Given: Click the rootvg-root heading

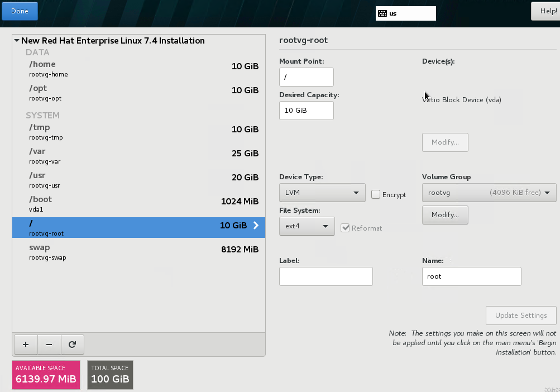Looking at the screenshot, I should click(x=303, y=40).
